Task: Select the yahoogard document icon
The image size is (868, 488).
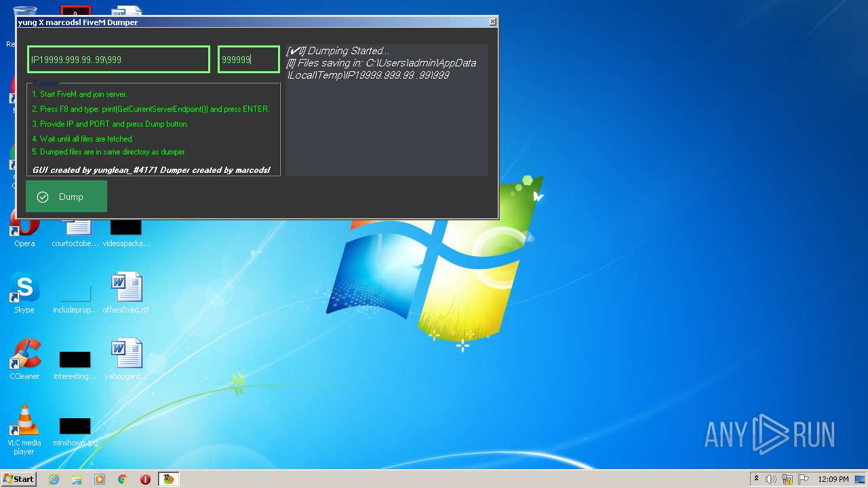Action: tap(126, 360)
